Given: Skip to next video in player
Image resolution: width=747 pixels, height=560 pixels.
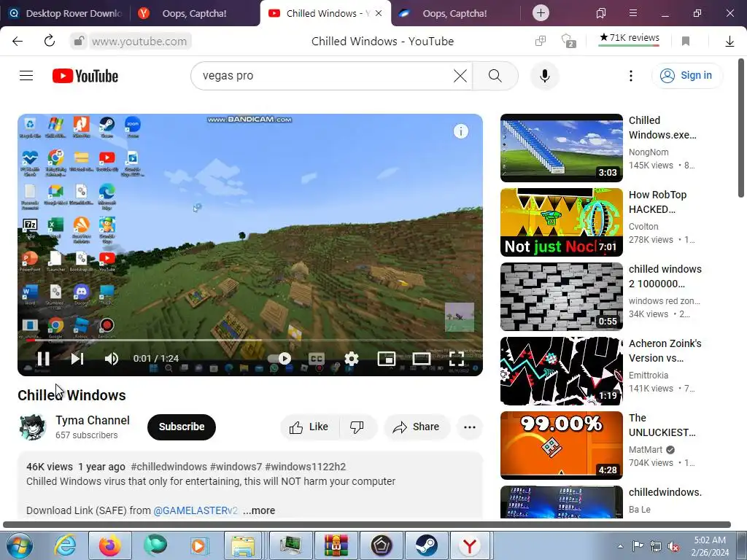Looking at the screenshot, I should [77, 358].
